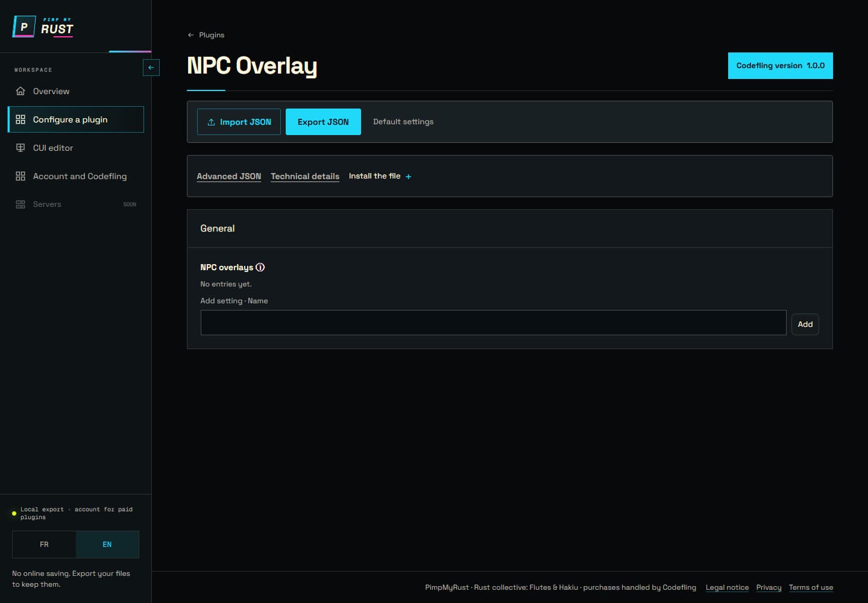Click the Servers stack icon
This screenshot has width=868, height=603.
pyautogui.click(x=20, y=204)
